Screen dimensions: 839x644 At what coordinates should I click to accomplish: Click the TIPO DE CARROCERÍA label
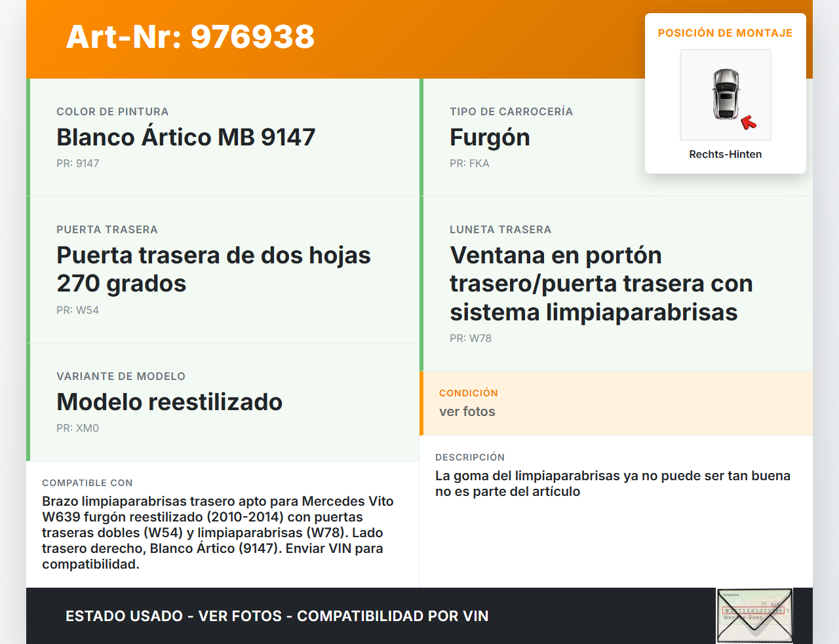(511, 111)
